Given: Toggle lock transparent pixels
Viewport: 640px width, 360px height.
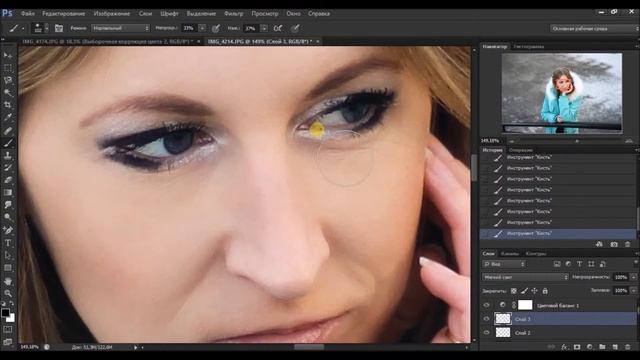Looking at the screenshot, I should [x=513, y=291].
